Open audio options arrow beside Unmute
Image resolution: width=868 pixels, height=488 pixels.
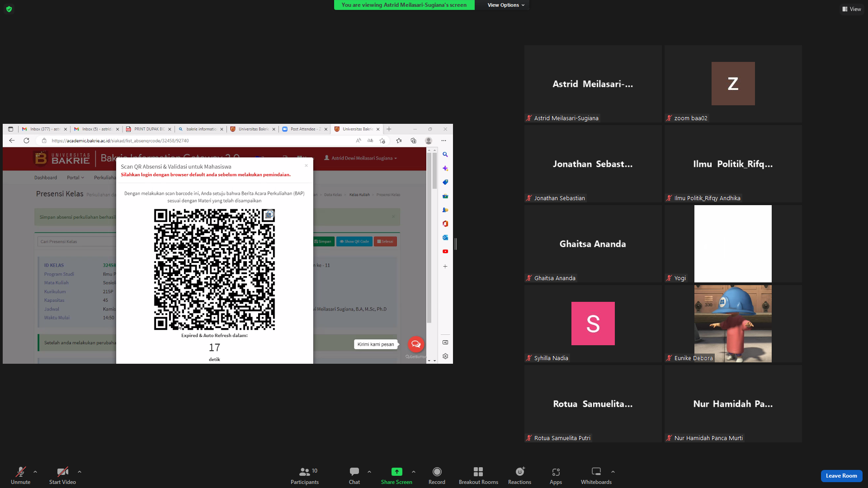(35, 472)
